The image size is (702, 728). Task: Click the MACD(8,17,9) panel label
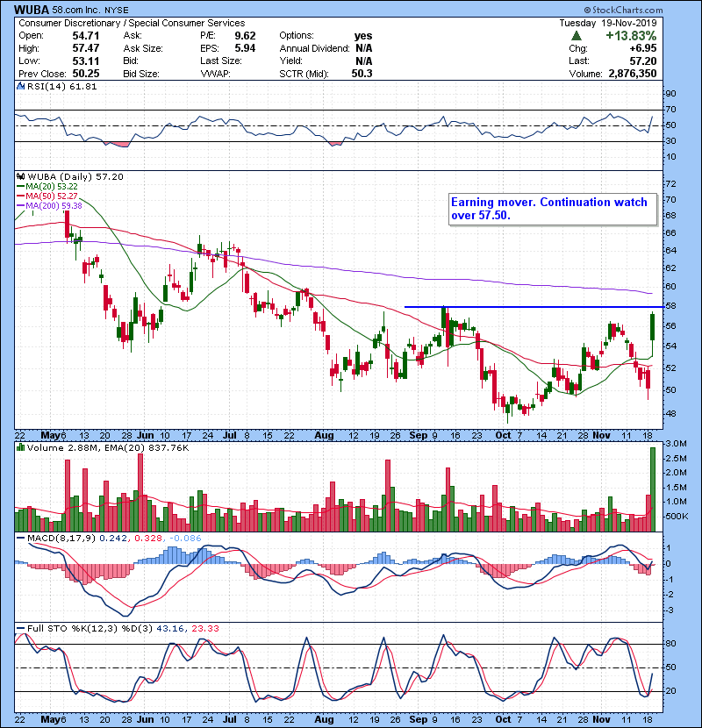61,539
